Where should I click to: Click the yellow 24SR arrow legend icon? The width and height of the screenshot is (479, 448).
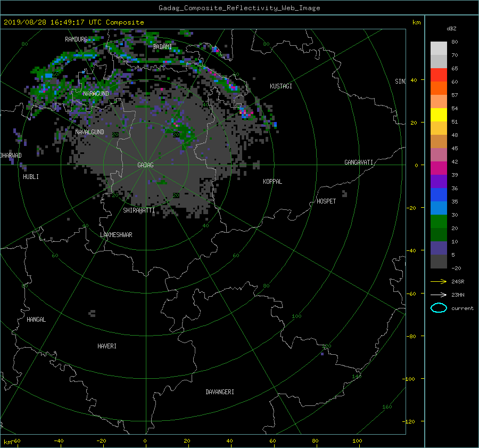pos(439,281)
